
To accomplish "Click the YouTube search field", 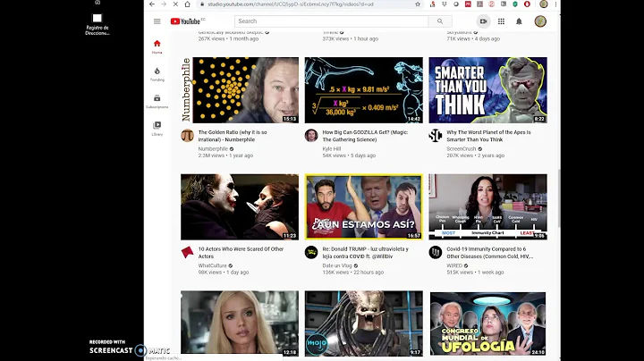I will tap(331, 21).
